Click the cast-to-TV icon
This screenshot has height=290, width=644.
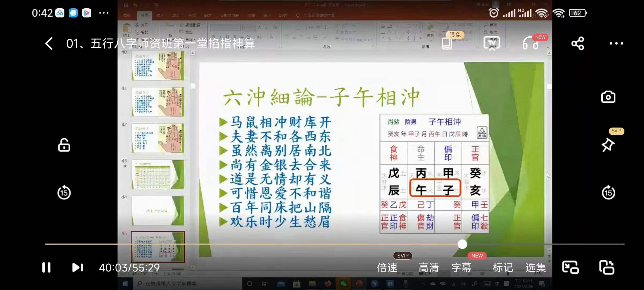point(492,43)
